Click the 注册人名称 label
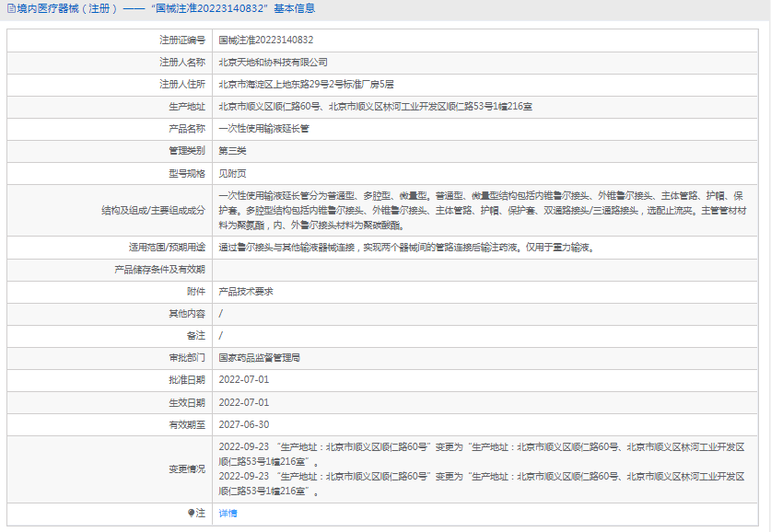The image size is (771, 532). (182, 63)
